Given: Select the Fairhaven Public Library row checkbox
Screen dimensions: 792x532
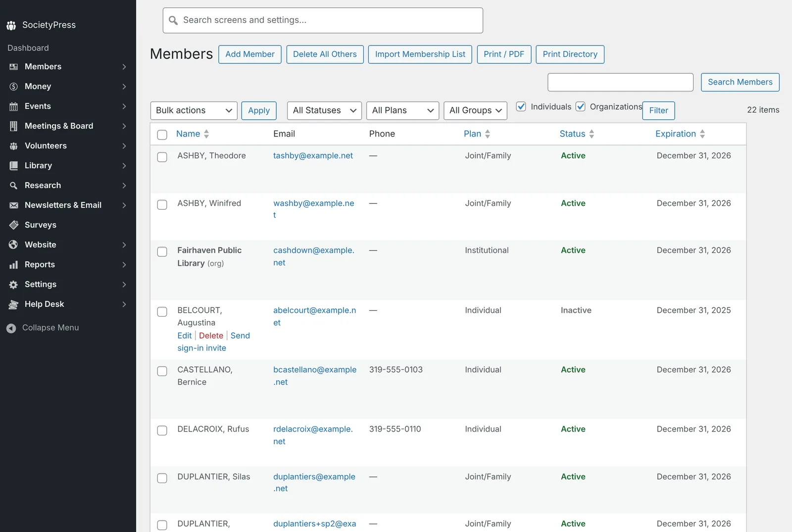Looking at the screenshot, I should 162,251.
